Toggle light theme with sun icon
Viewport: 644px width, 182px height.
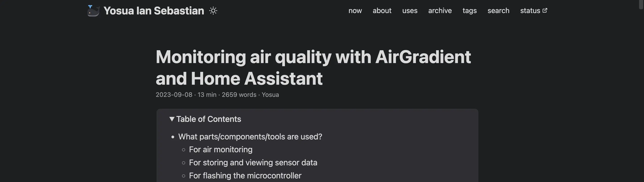pyautogui.click(x=213, y=11)
